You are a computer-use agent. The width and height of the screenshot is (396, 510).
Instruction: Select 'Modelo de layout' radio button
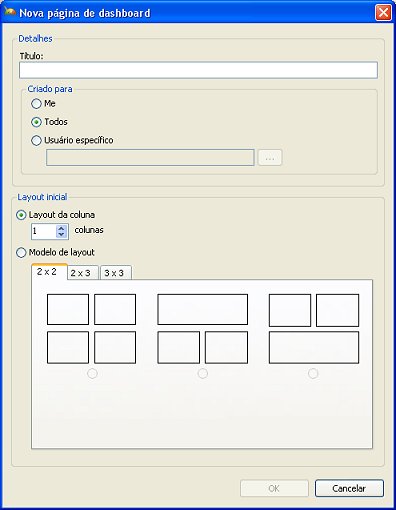coord(21,253)
